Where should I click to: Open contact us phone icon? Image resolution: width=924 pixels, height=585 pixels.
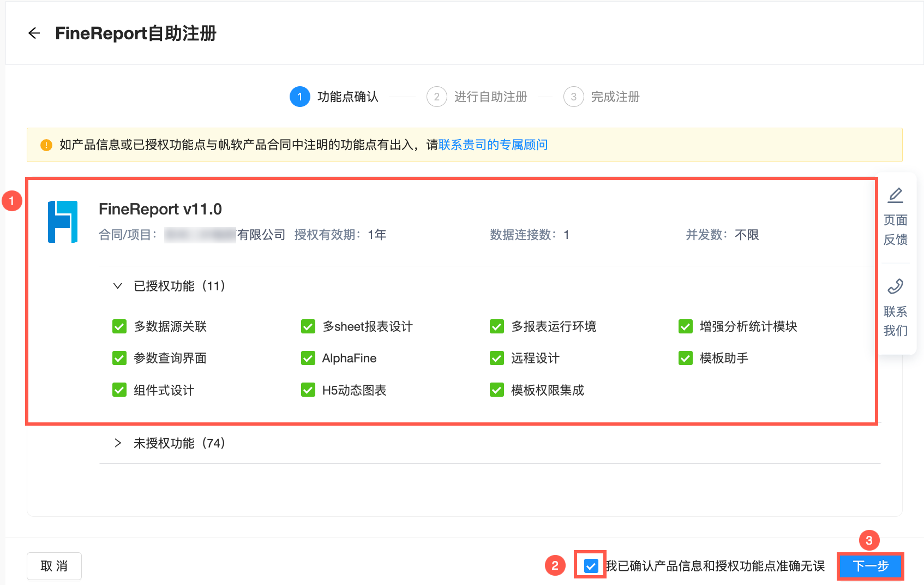(x=895, y=286)
